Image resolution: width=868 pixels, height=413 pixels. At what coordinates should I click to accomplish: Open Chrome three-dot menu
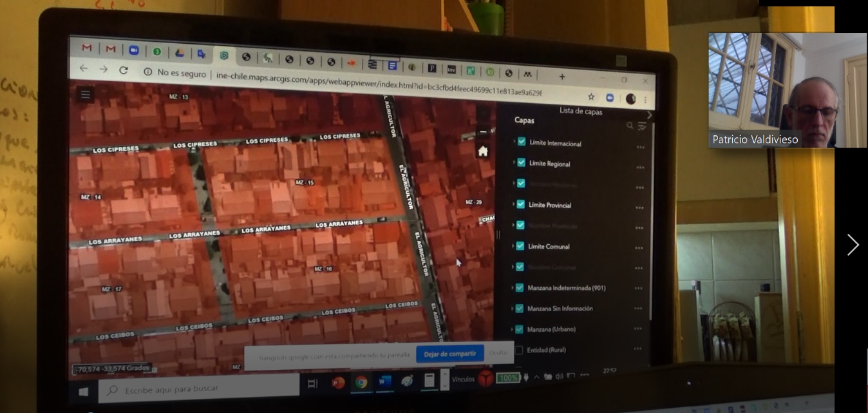click(x=645, y=100)
